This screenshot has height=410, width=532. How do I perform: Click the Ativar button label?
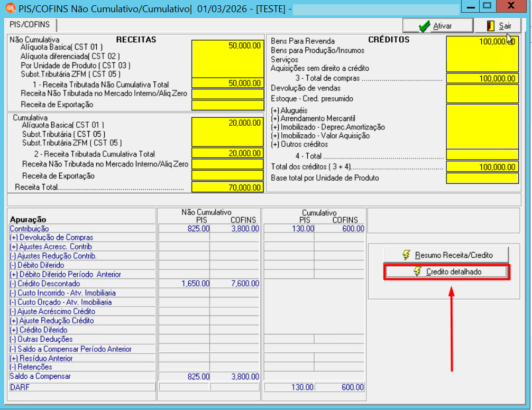tap(443, 26)
